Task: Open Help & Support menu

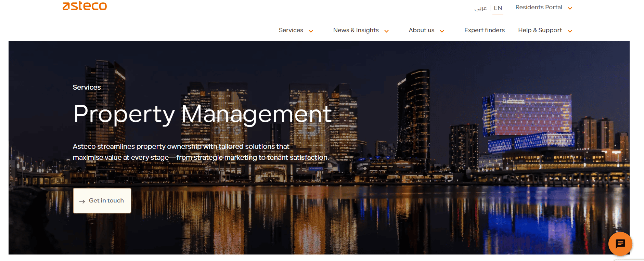Action: pyautogui.click(x=540, y=30)
